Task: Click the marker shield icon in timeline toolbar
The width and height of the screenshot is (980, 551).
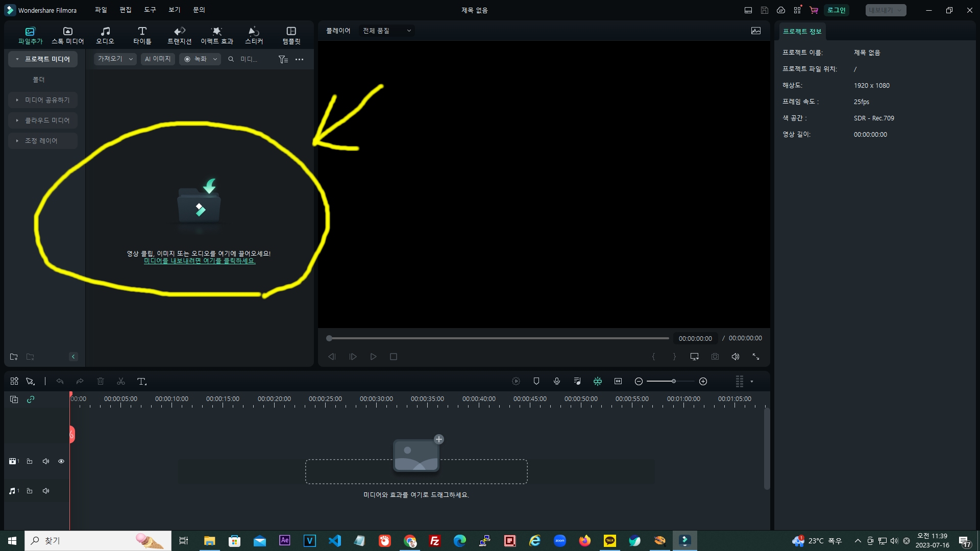Action: coord(536,381)
